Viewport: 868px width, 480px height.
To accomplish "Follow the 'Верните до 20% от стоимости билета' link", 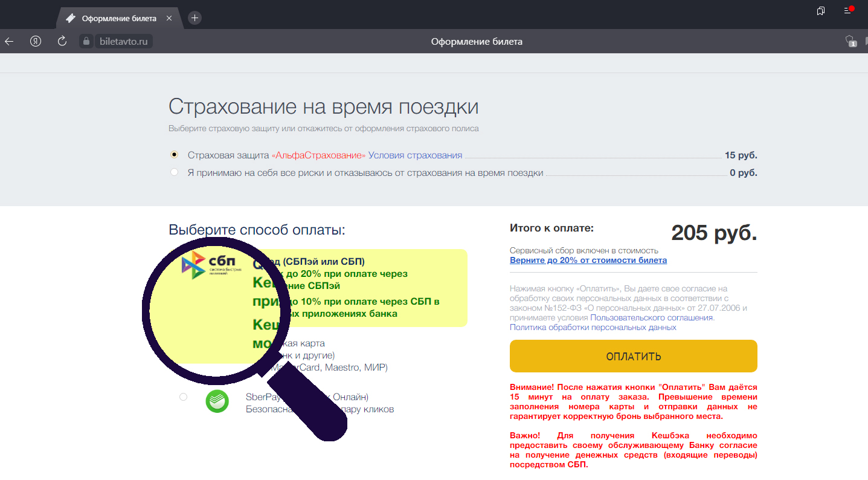I will 588,261.
